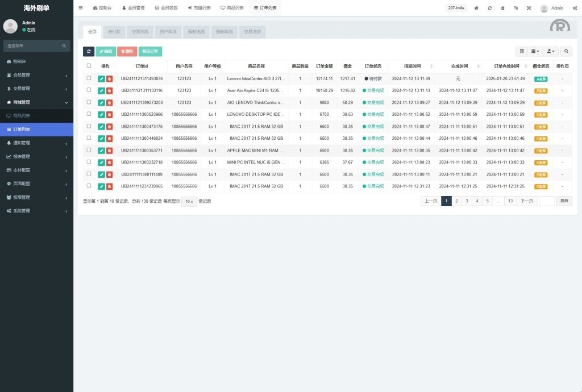This screenshot has width=582, height=392.
Task: Open the column visibility grid dropdown
Action: tap(535, 51)
